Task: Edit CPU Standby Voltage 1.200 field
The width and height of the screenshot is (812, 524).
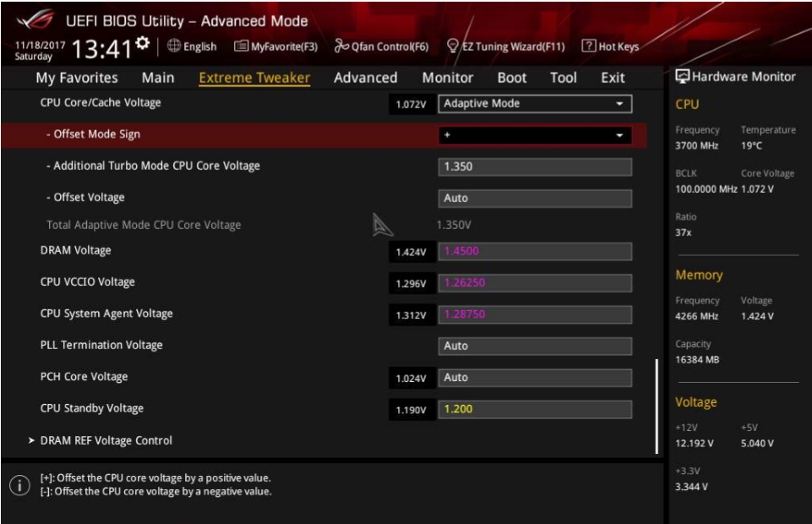Action: 535,409
